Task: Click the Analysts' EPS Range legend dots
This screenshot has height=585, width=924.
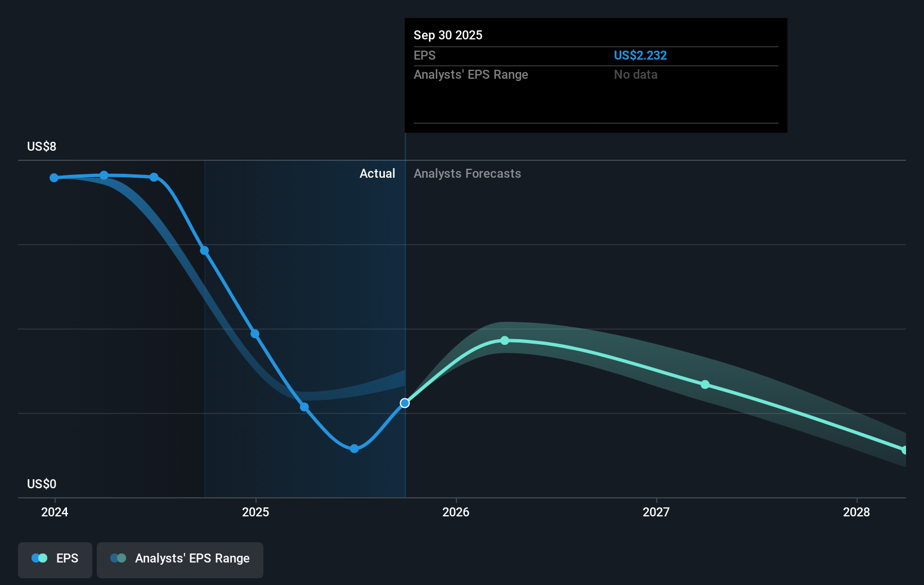Action: [118, 559]
